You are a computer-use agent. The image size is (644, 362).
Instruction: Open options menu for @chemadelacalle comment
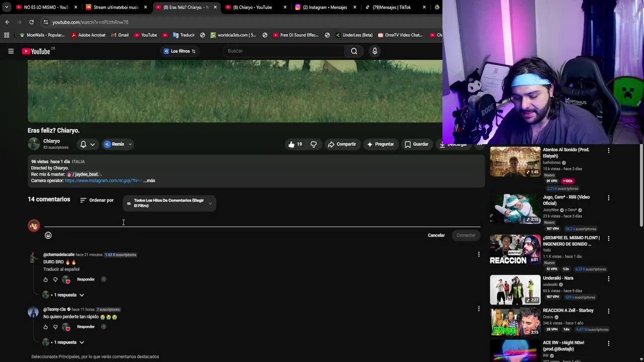[x=478, y=254]
